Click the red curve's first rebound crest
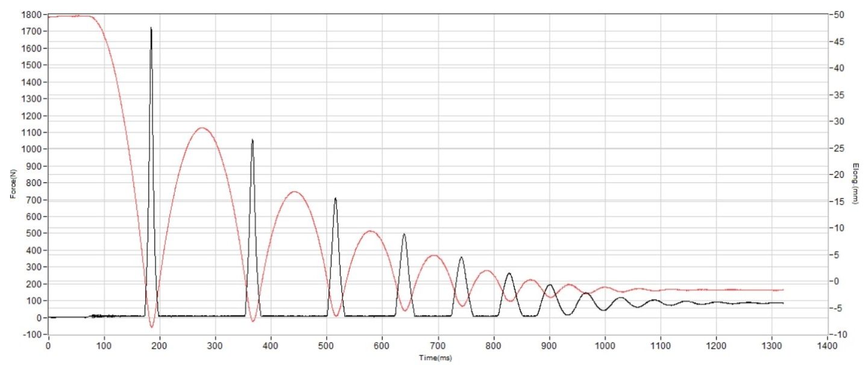Viewport: 868px width, 365px height. coord(203,128)
